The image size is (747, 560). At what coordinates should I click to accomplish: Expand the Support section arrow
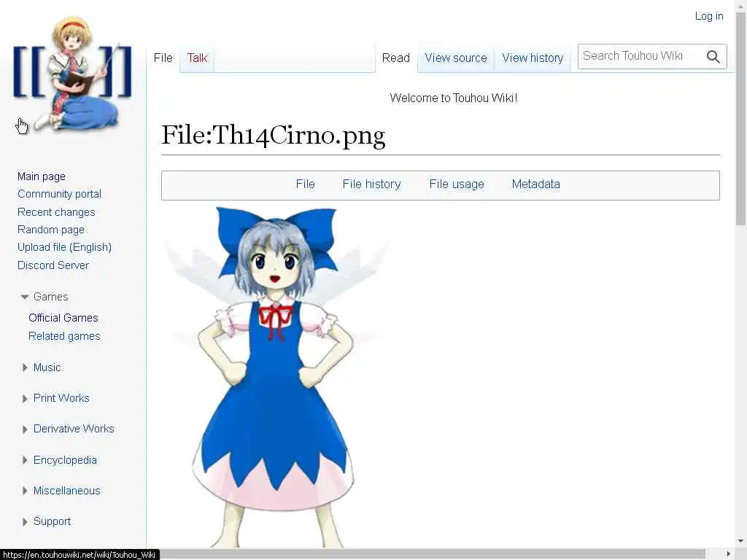25,522
